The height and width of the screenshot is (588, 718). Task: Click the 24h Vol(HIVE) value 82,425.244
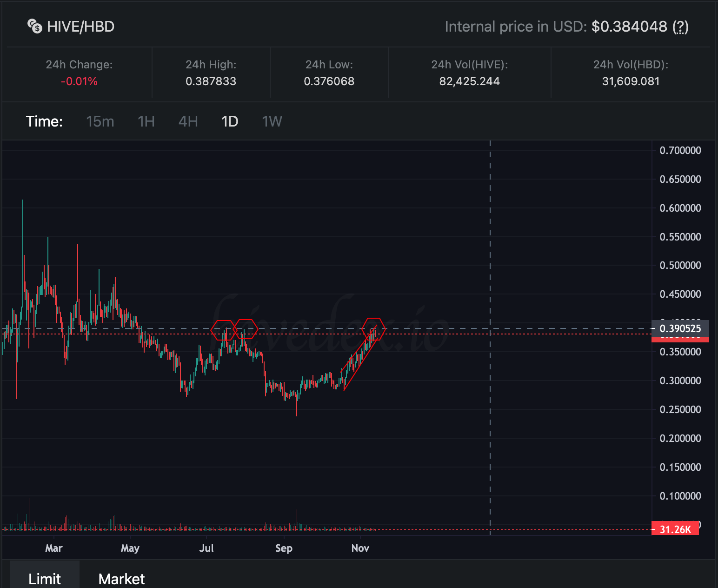(470, 81)
